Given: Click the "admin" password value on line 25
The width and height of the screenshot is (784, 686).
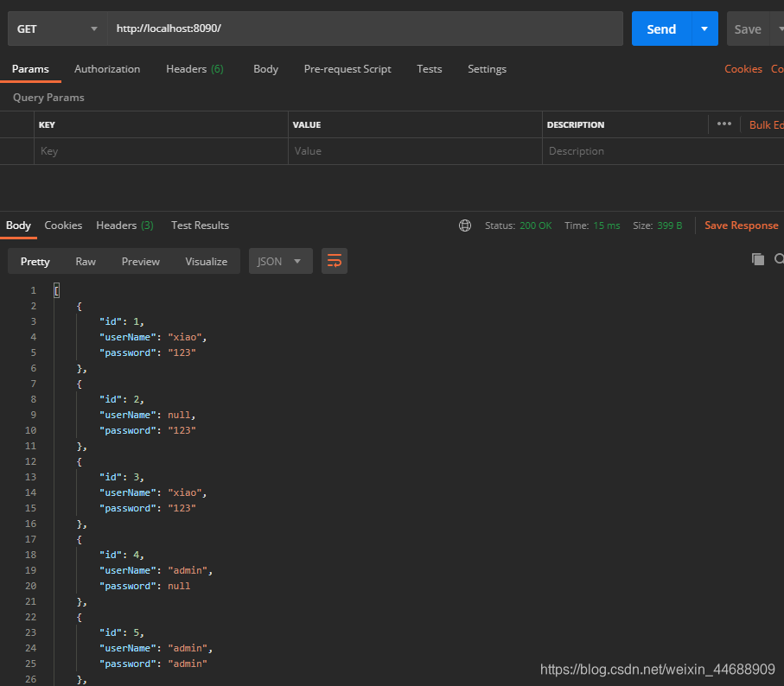Looking at the screenshot, I should [x=188, y=664].
